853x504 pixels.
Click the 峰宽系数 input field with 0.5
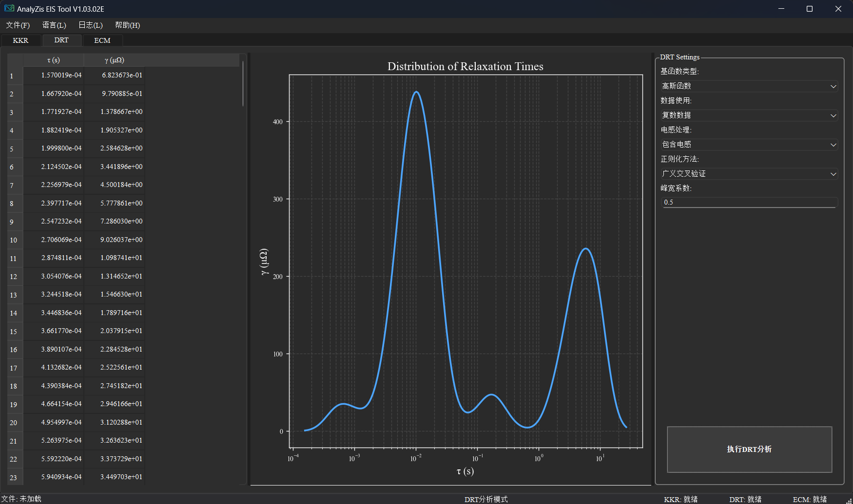click(x=749, y=202)
